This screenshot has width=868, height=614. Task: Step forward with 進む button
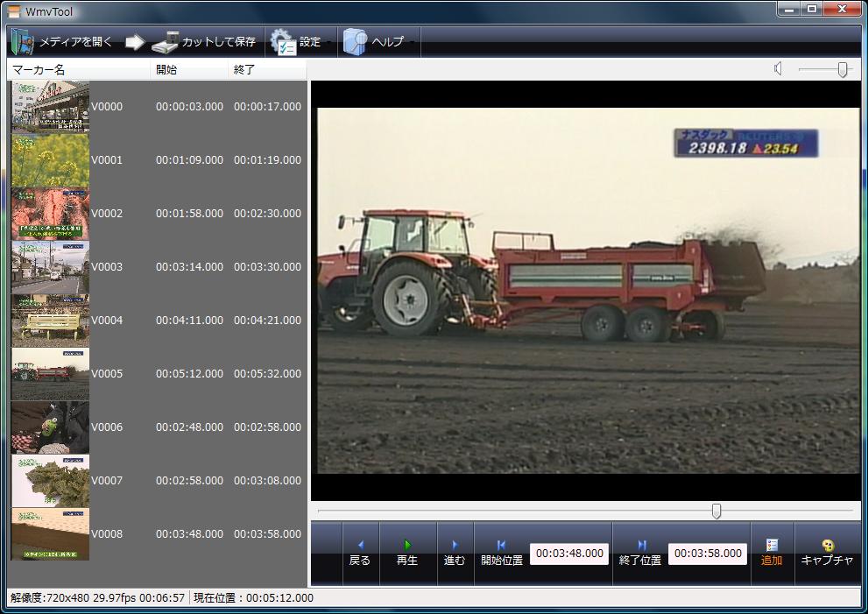(455, 553)
